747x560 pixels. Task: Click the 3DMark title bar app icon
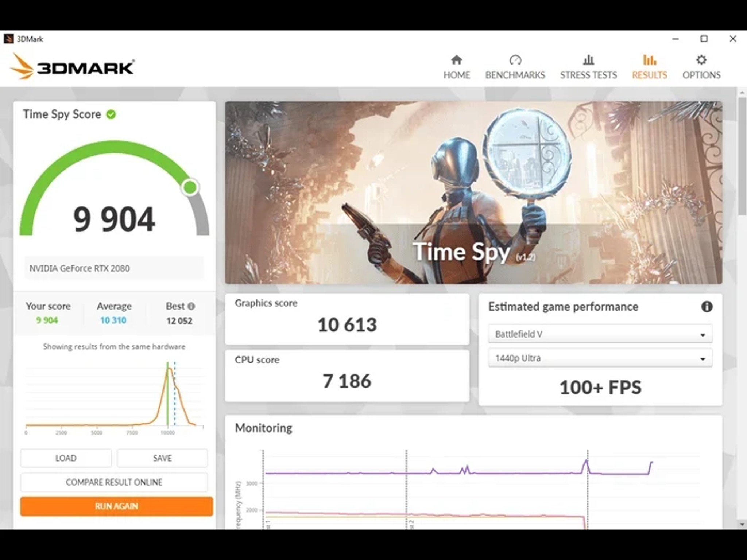(x=9, y=39)
